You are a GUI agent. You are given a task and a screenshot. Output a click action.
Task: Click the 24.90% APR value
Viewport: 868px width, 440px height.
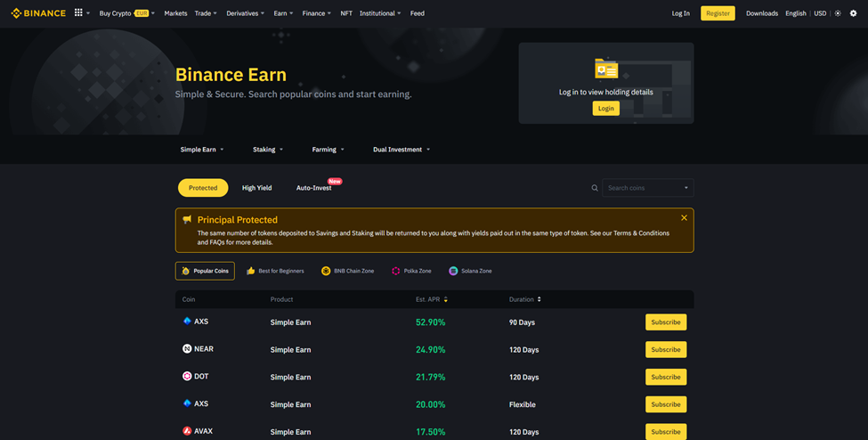431,350
